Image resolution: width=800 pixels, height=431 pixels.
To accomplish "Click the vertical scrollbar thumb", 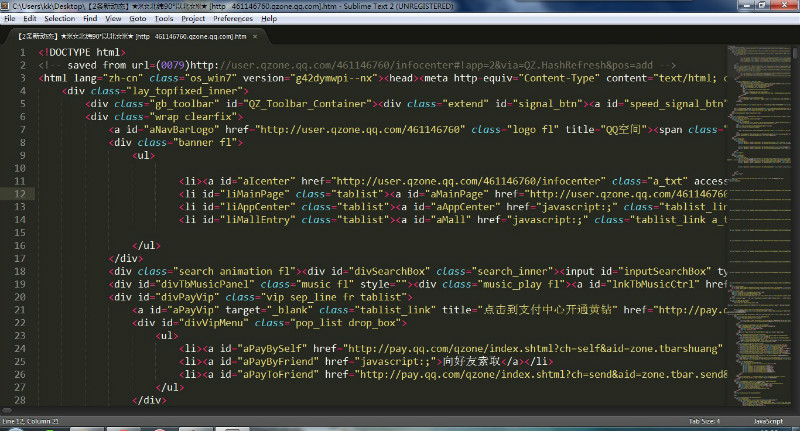I will click(x=795, y=53).
